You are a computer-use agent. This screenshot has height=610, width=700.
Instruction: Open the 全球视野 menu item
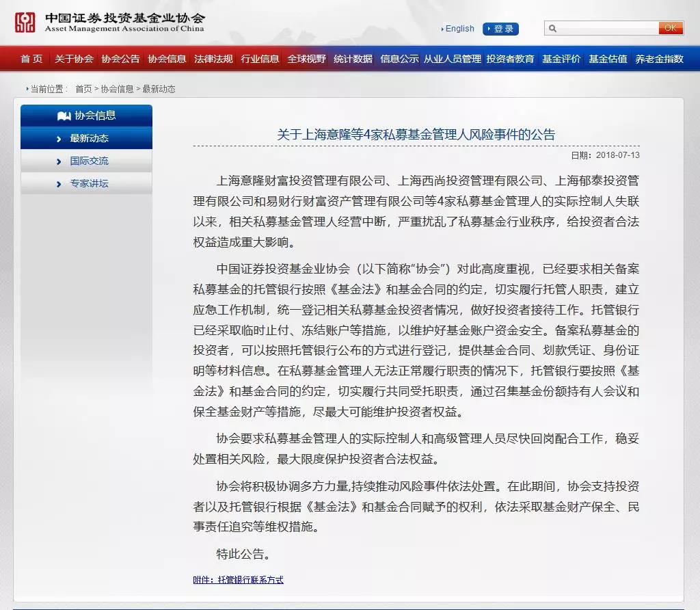coord(306,59)
